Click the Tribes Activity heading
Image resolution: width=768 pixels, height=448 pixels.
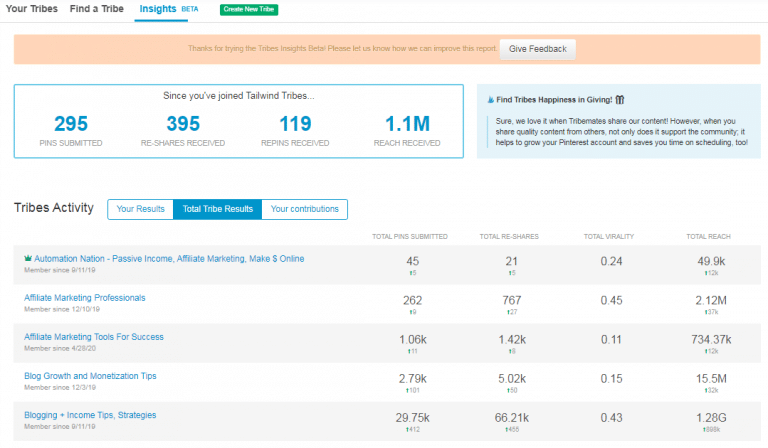[x=53, y=208]
